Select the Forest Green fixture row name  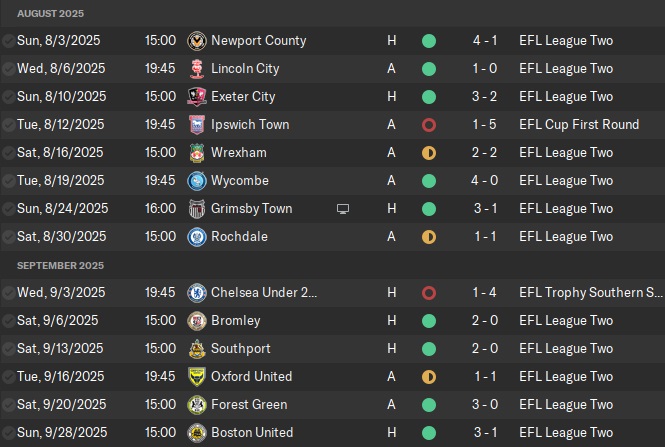(x=249, y=405)
